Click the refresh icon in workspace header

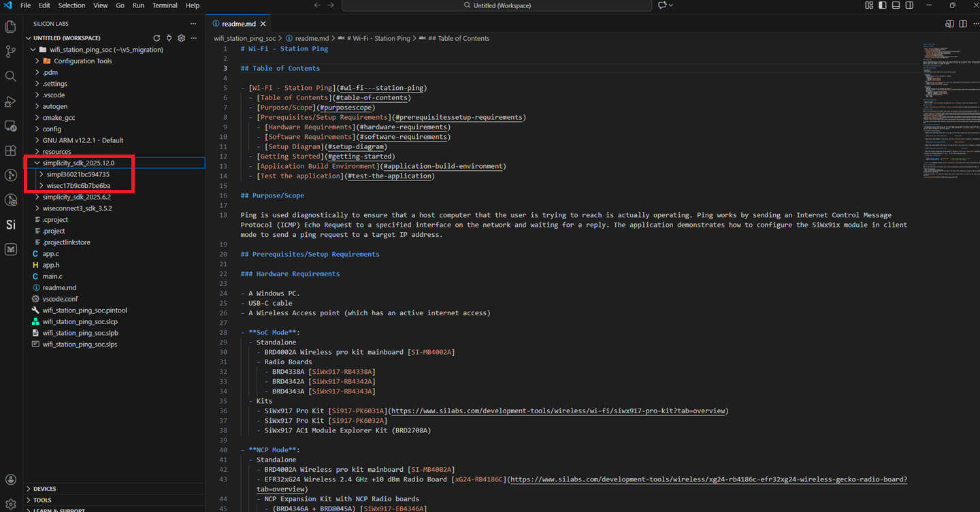coord(157,38)
